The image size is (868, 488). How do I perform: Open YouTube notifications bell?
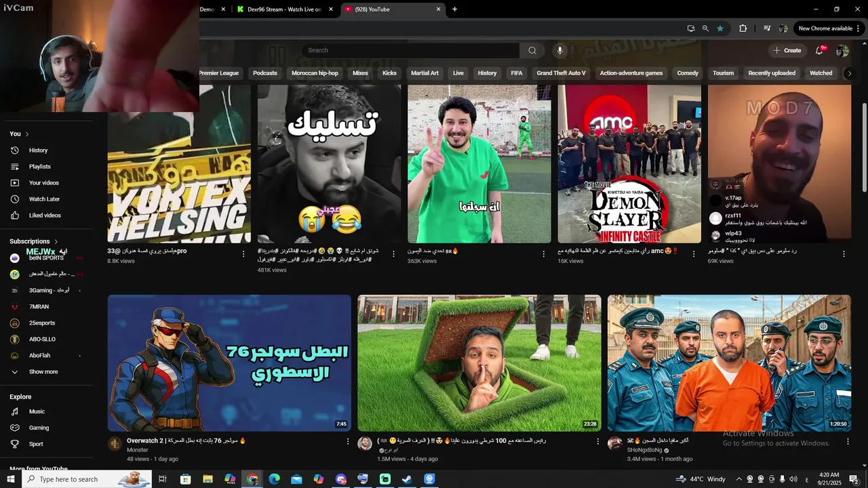tap(819, 50)
